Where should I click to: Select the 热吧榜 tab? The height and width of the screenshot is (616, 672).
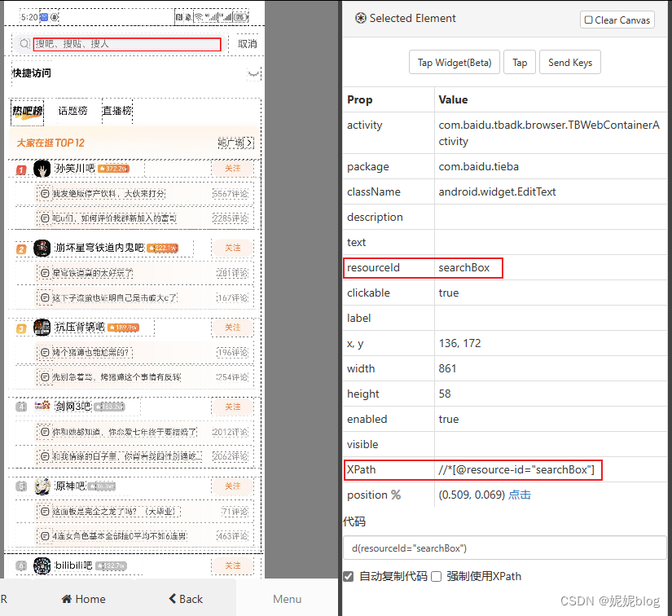point(28,112)
